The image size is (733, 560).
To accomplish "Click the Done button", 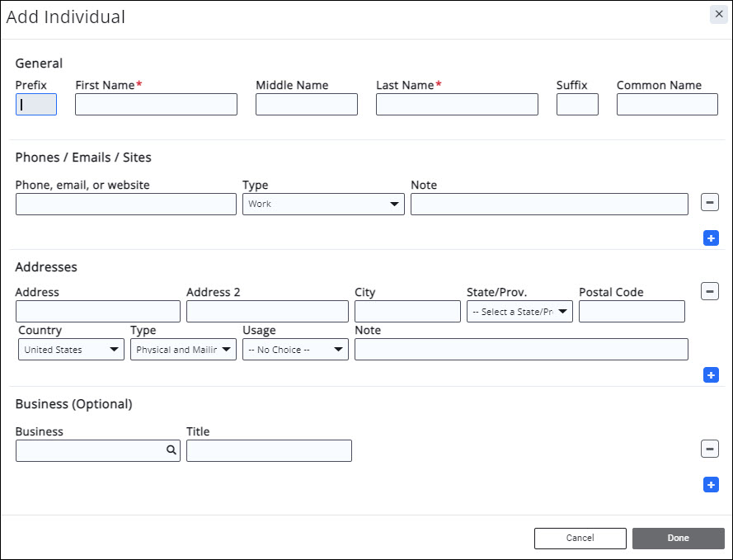I will [x=678, y=538].
